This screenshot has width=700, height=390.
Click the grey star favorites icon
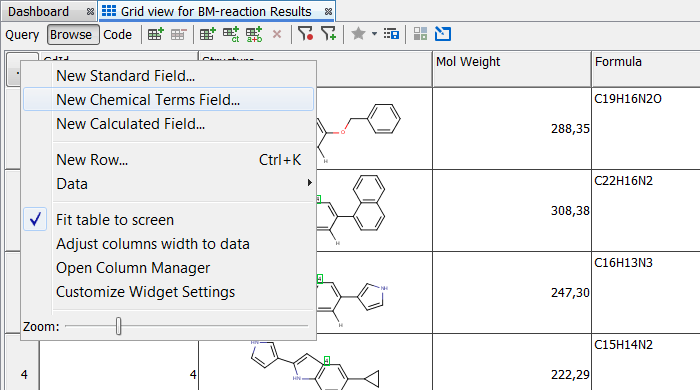click(358, 33)
